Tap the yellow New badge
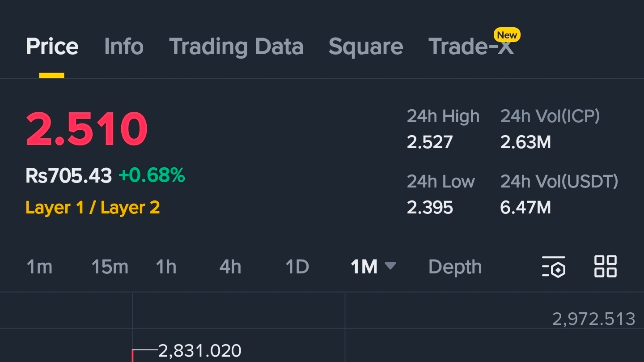Image resolution: width=644 pixels, height=362 pixels. tap(507, 35)
